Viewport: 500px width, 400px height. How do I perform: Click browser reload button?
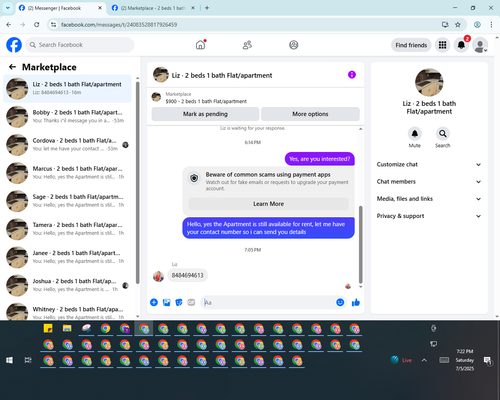pos(37,24)
